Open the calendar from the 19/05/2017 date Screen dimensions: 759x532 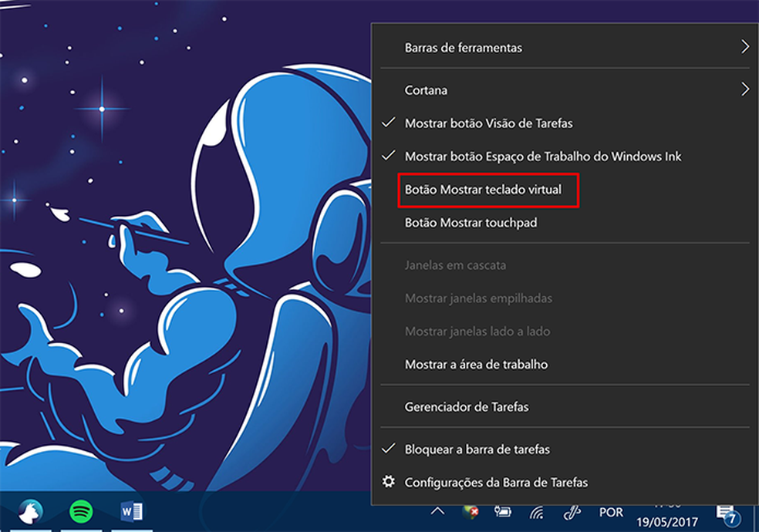[667, 521]
